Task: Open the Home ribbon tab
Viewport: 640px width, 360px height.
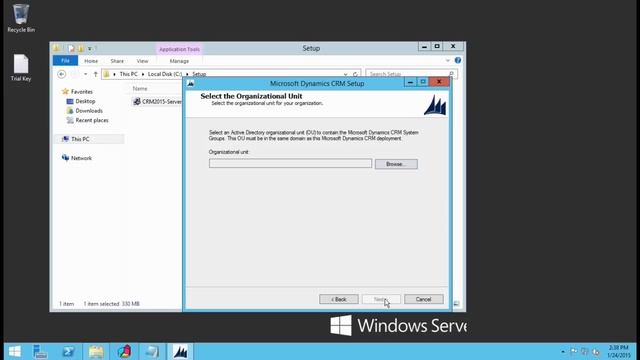Action: click(91, 61)
